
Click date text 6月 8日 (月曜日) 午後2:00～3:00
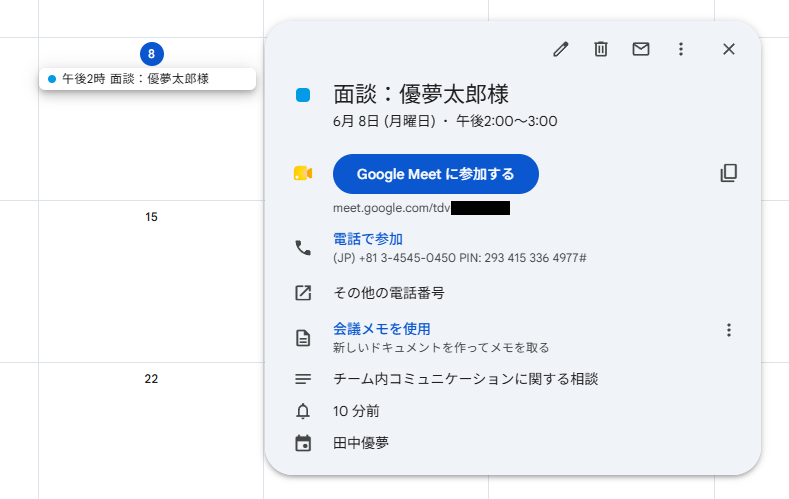445,121
